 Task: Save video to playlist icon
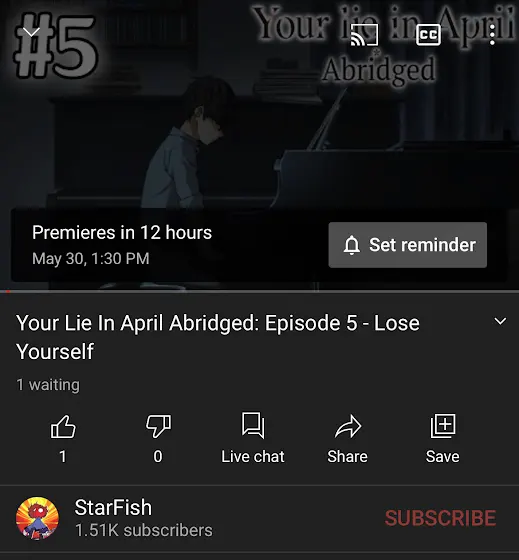(x=443, y=426)
